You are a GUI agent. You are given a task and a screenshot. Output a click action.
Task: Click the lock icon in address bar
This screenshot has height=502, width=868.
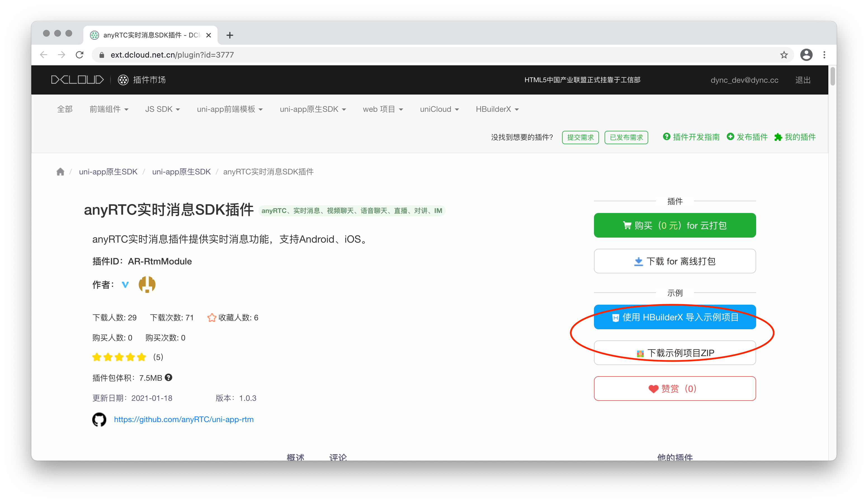(x=102, y=55)
